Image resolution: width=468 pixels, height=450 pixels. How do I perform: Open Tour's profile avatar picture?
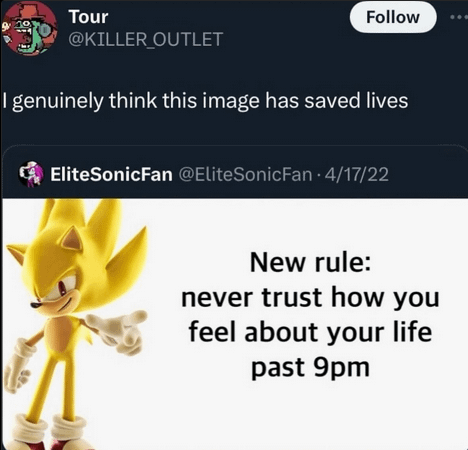coord(30,28)
